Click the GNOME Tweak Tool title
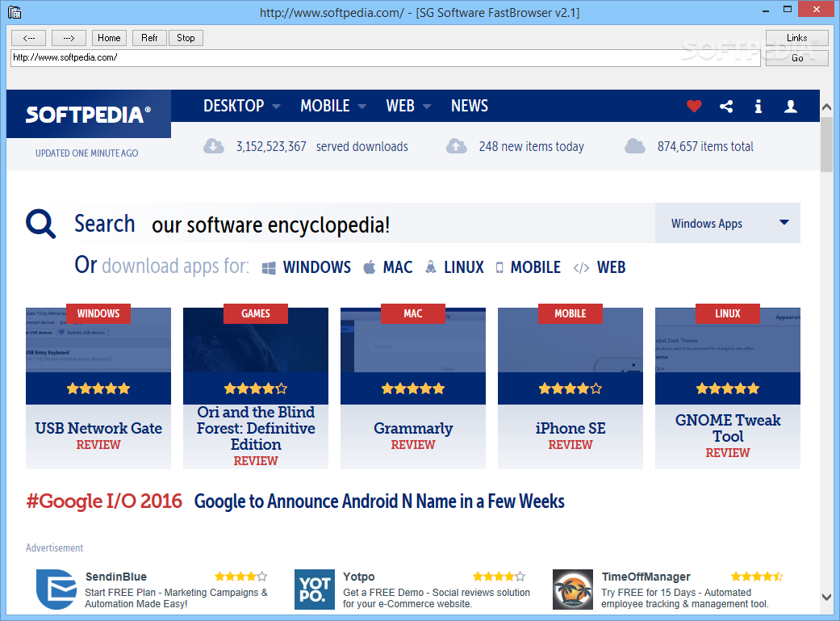 point(728,428)
